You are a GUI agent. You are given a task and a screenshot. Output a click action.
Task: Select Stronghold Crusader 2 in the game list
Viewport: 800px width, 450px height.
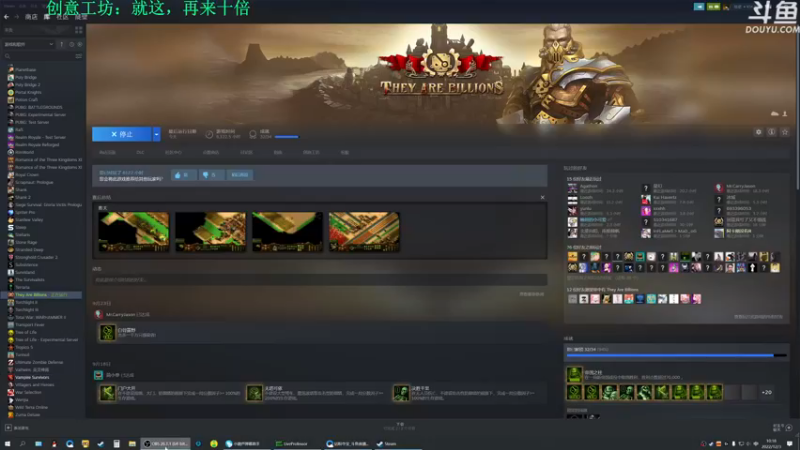coord(36,257)
